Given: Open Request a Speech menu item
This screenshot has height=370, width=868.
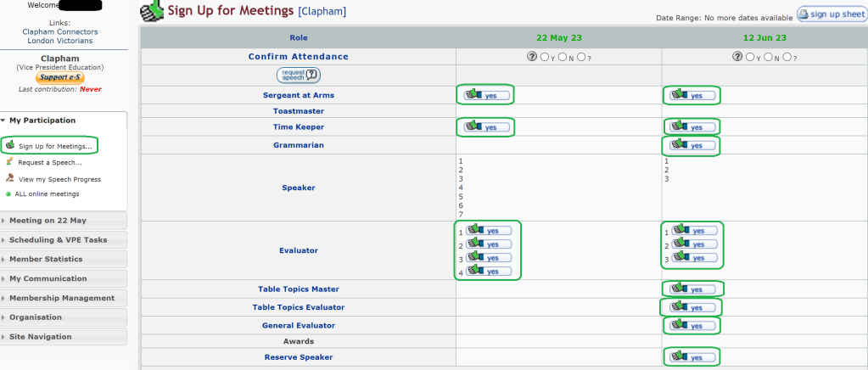Looking at the screenshot, I should pos(50,162).
